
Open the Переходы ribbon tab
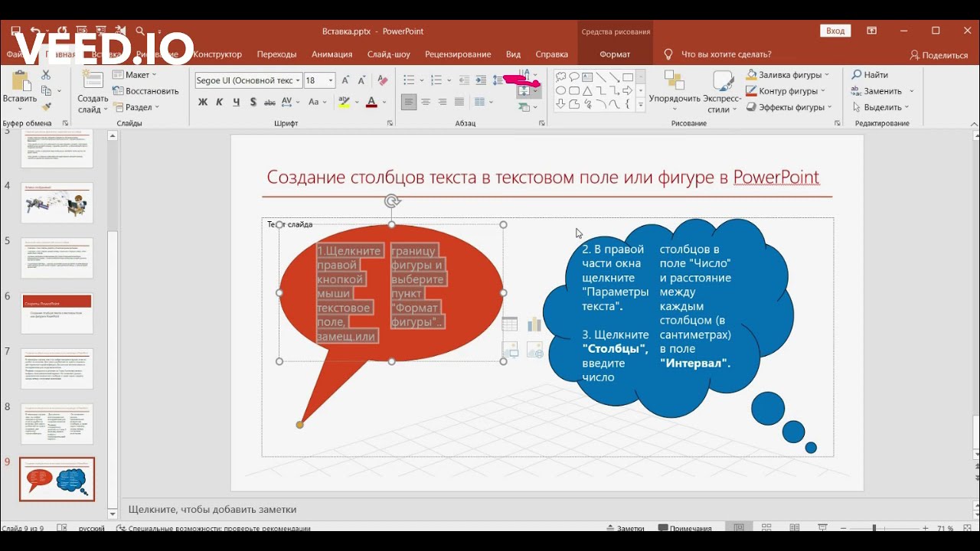point(276,54)
